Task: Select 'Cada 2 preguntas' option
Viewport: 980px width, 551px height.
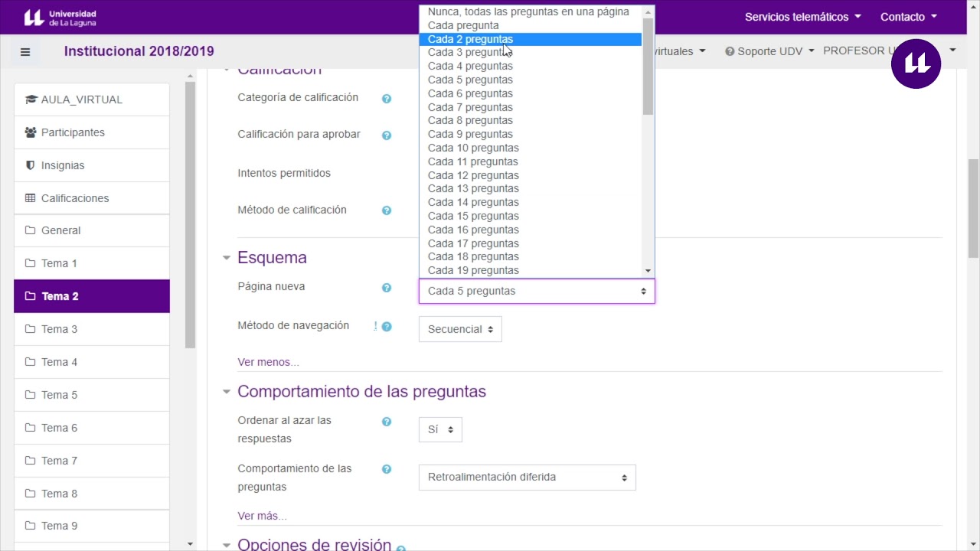Action: tap(530, 39)
